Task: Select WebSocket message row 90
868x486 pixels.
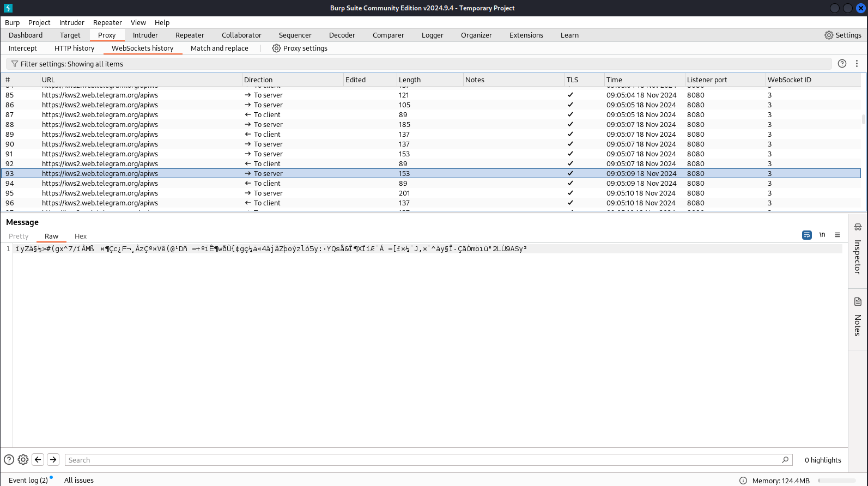Action: (x=430, y=144)
